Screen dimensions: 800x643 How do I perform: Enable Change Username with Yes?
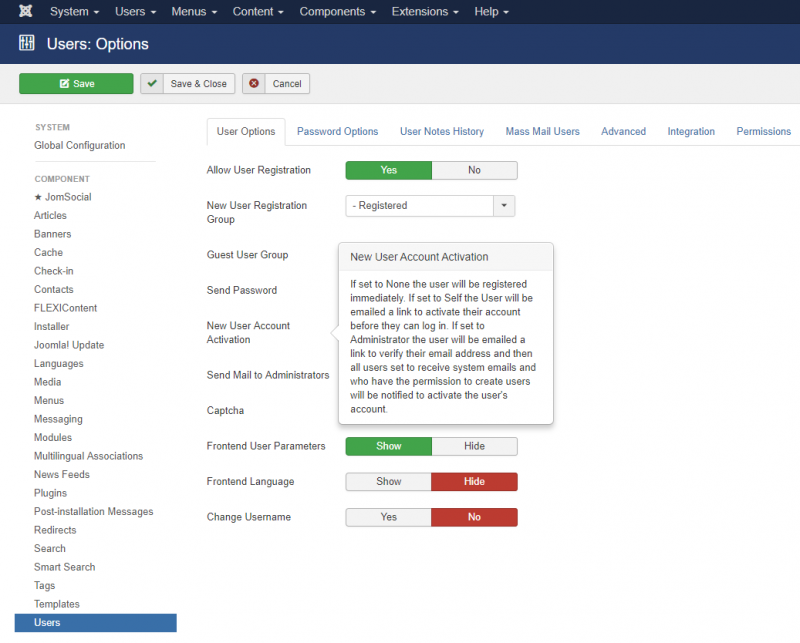[x=388, y=517]
